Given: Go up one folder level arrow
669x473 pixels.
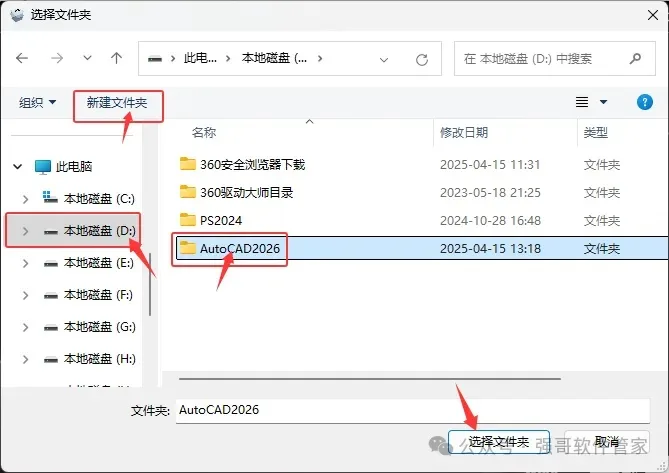Looking at the screenshot, I should coord(116,58).
